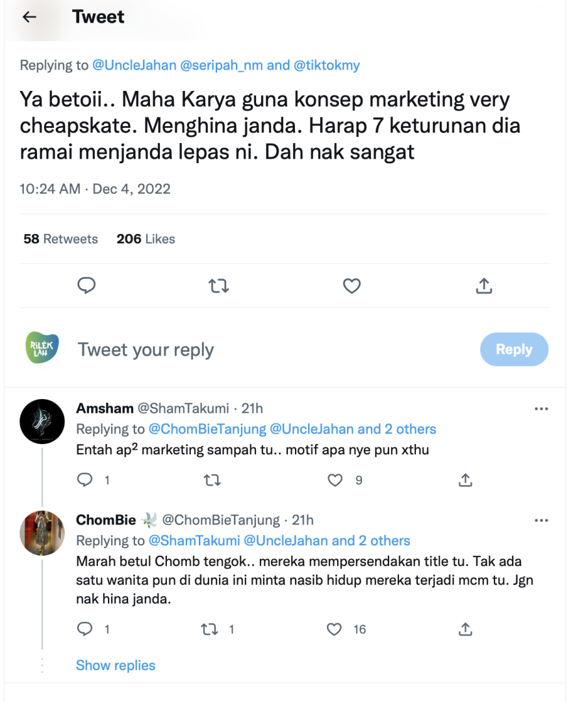The image size is (588, 702).
Task: Retweet ChomBie's reply
Action: tap(209, 629)
